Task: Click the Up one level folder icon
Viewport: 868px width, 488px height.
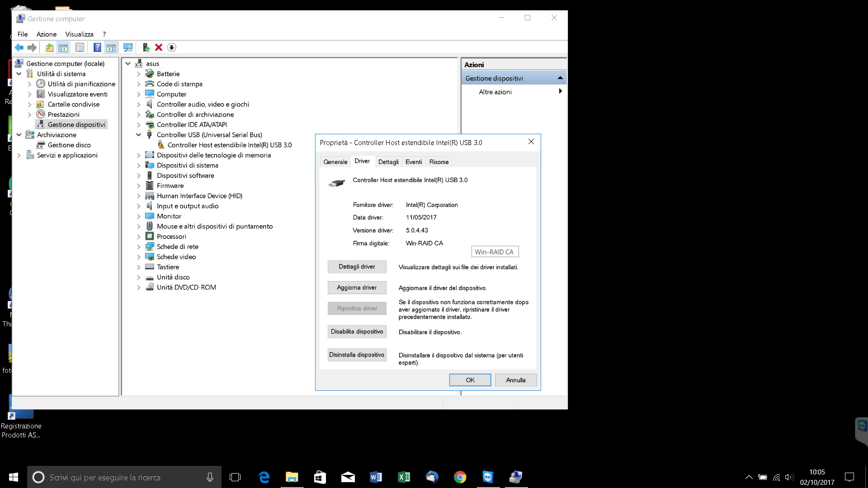Action: 49,47
